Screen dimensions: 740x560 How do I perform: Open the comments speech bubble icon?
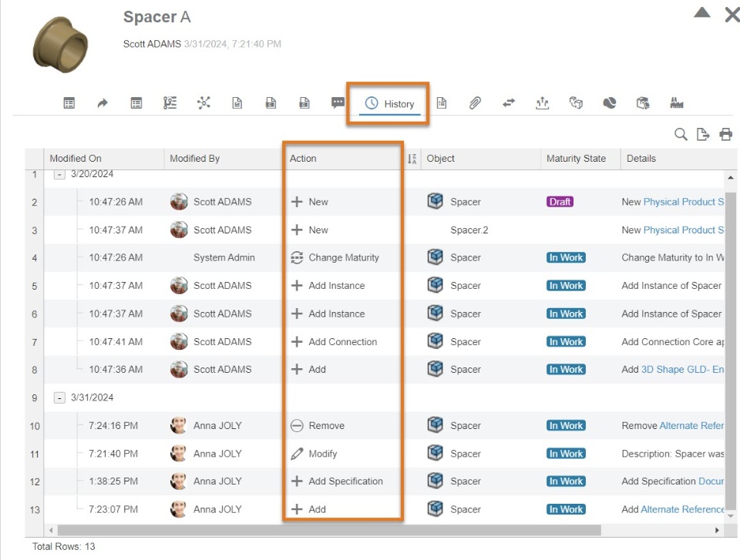338,103
